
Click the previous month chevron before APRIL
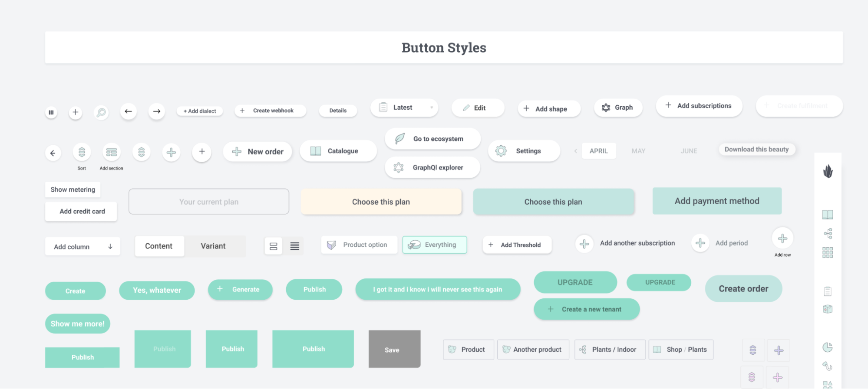click(576, 151)
